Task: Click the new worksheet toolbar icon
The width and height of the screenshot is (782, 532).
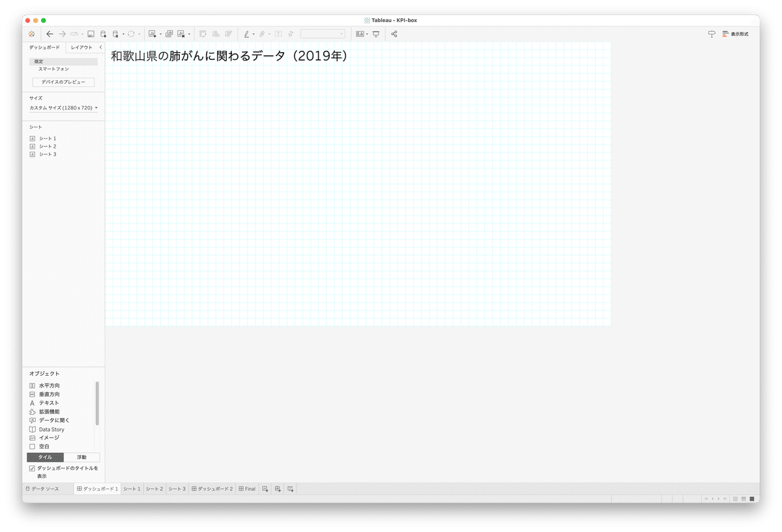Action: pyautogui.click(x=152, y=34)
